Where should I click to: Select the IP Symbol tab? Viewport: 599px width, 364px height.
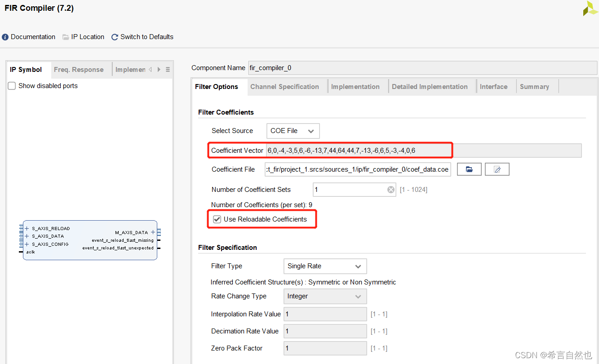point(26,70)
